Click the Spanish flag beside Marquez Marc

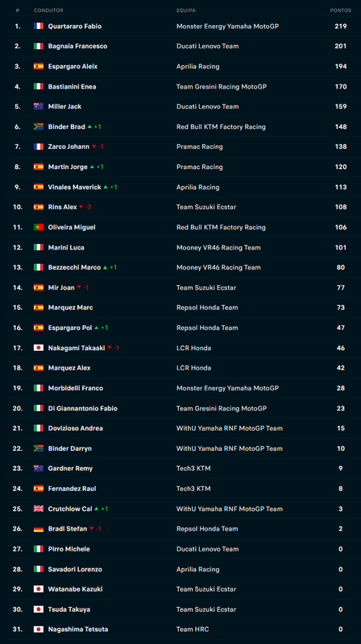click(38, 308)
